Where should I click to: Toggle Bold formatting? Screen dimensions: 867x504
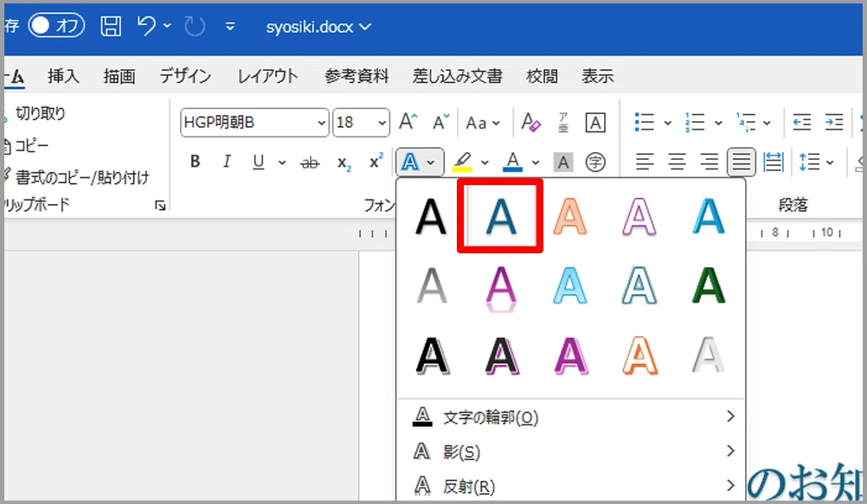[x=195, y=162]
